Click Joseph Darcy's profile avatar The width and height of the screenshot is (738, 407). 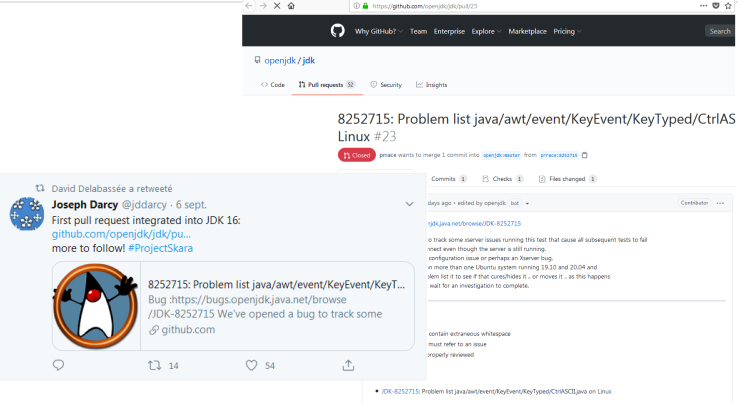27,214
